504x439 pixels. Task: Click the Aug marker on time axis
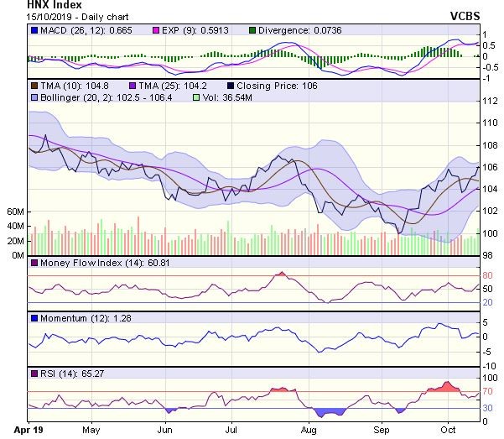[309, 430]
